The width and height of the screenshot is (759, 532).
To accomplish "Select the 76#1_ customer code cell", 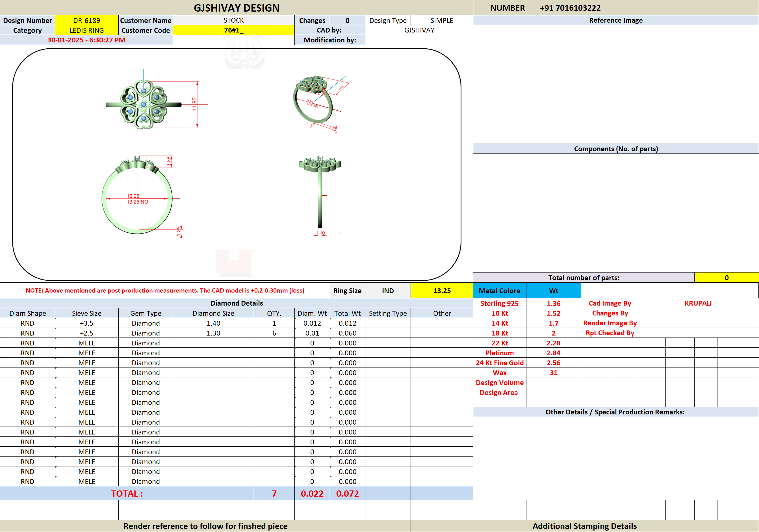I will (233, 30).
